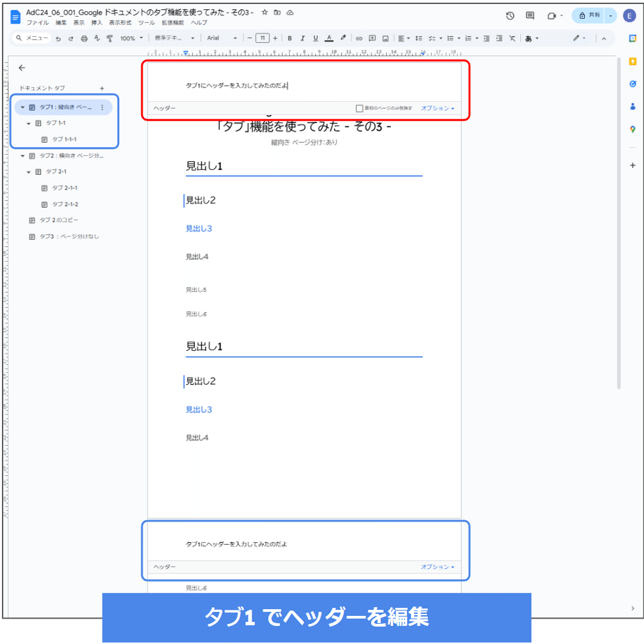Print the document using the printer icon
Viewport: 644px width, 644px height.
pos(84,38)
